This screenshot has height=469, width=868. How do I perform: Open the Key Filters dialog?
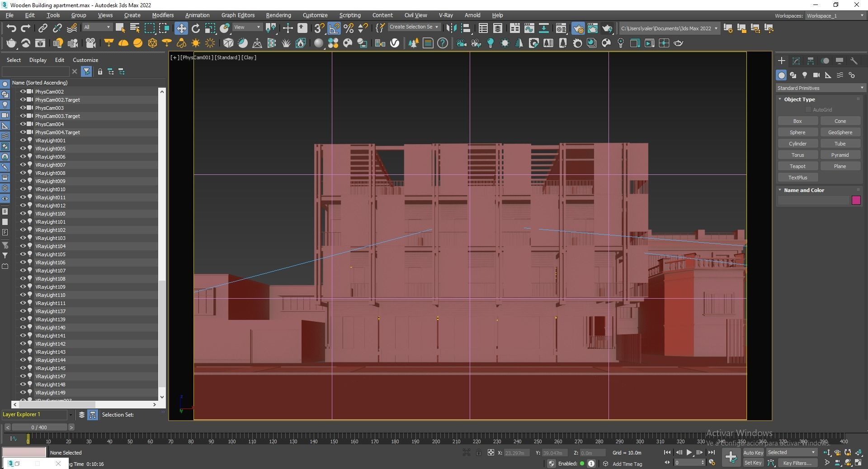798,463
